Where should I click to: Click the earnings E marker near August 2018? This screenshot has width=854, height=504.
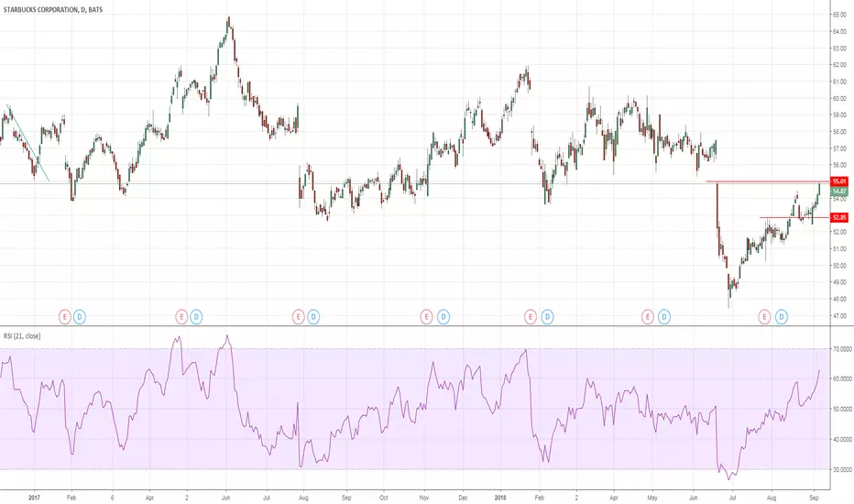pos(764,316)
